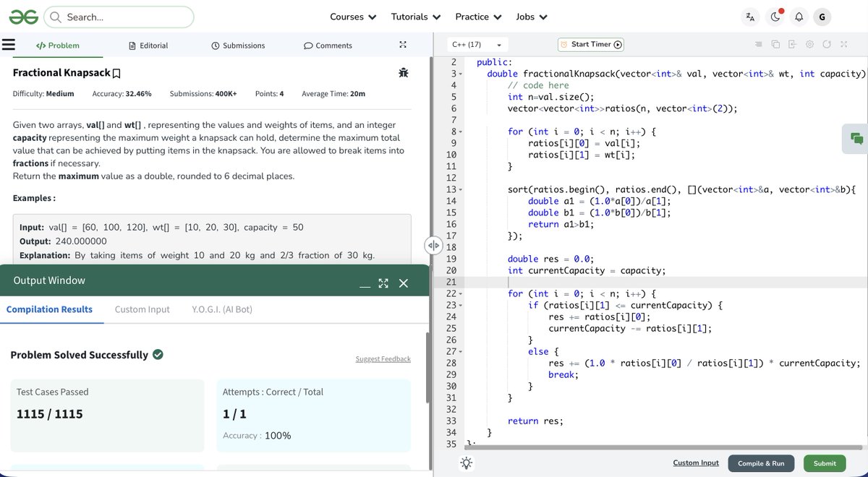Viewport: 868px width, 477px height.
Task: Open the language translate icon
Action: pyautogui.click(x=750, y=17)
